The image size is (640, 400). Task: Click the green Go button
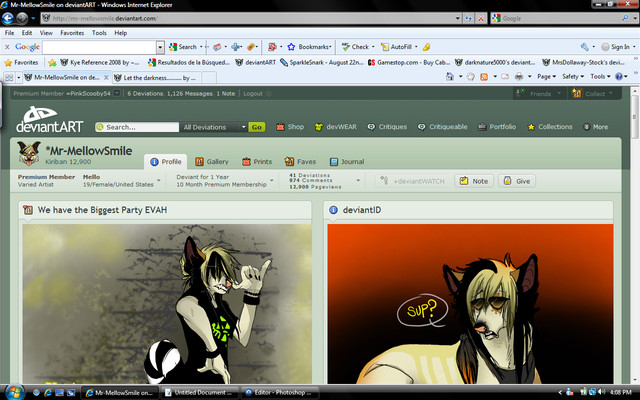pos(257,127)
